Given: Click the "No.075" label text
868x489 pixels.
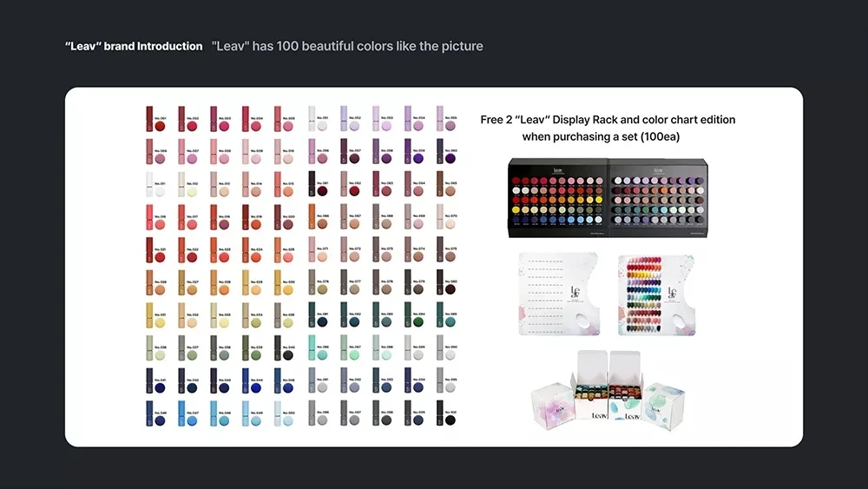Looking at the screenshot, I should point(450,249).
